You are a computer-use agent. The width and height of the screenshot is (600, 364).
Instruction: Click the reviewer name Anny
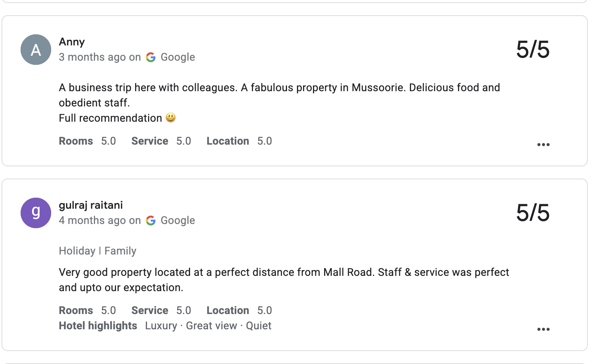[72, 42]
